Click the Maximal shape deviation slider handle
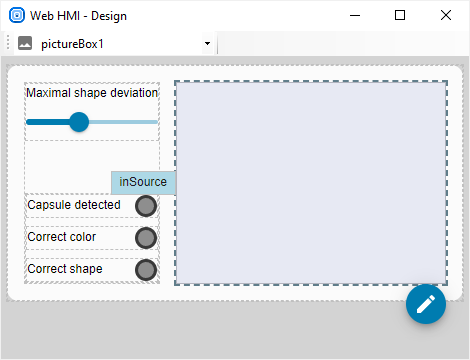This screenshot has width=470, height=360. point(79,122)
